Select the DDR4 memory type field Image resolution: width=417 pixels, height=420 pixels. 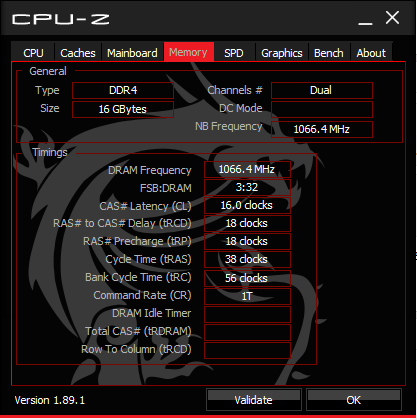(x=123, y=90)
